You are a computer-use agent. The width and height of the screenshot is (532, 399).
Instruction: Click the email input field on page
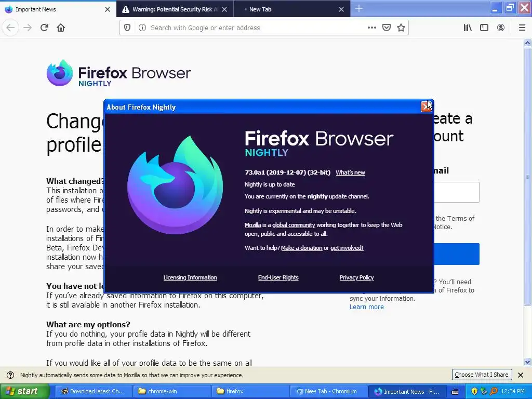pyautogui.click(x=457, y=192)
